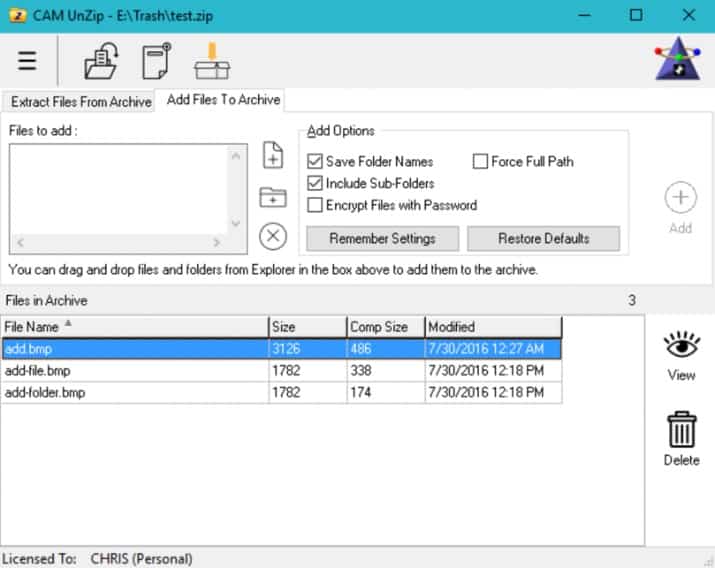Click the extract-from-box toolbar icon

[x=212, y=61]
